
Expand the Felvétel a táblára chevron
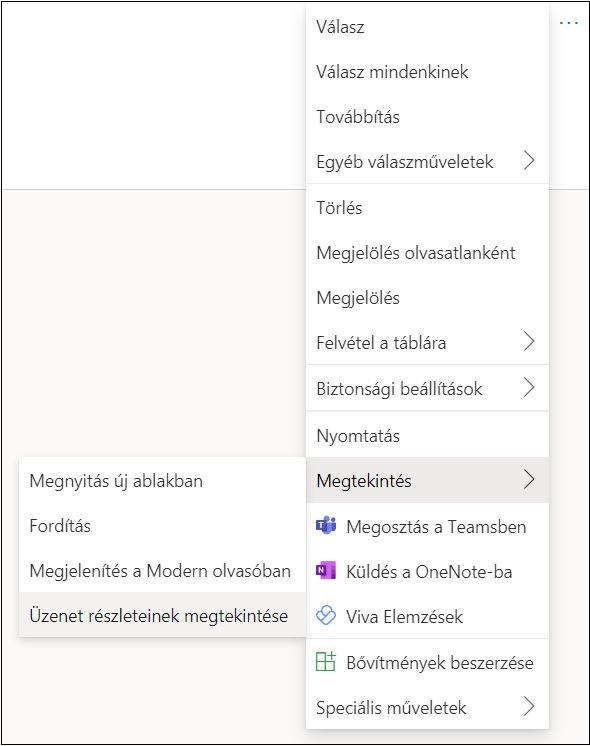click(529, 342)
